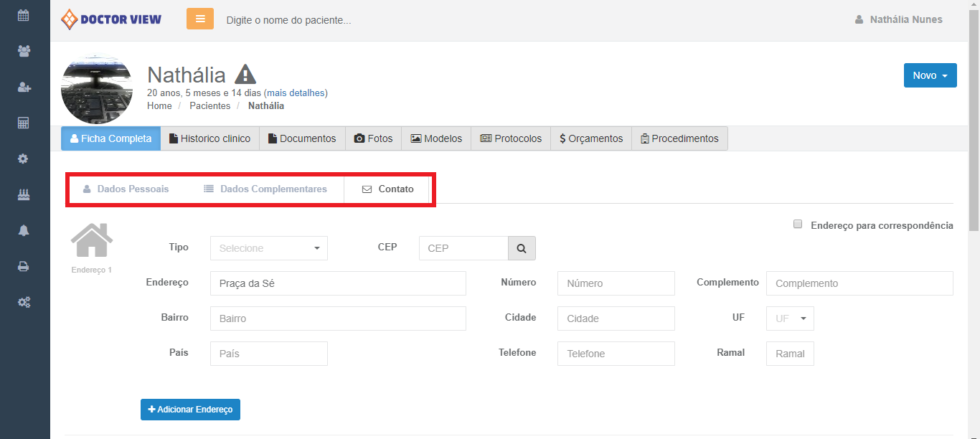This screenshot has width=980, height=439.
Task: Open the calculator icon in sidebar
Action: [x=24, y=123]
